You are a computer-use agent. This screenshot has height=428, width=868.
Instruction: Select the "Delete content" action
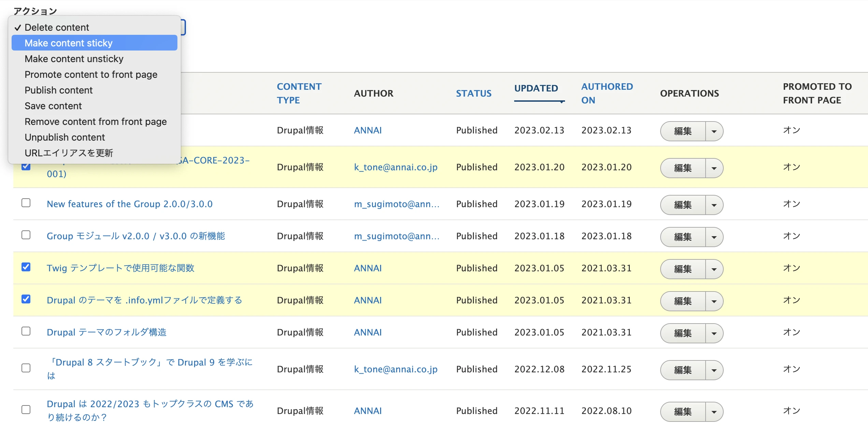coord(57,27)
